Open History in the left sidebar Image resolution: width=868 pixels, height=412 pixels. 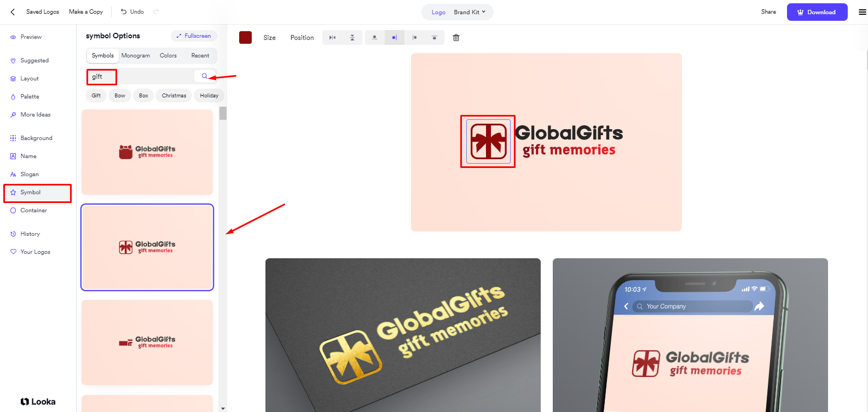point(30,234)
